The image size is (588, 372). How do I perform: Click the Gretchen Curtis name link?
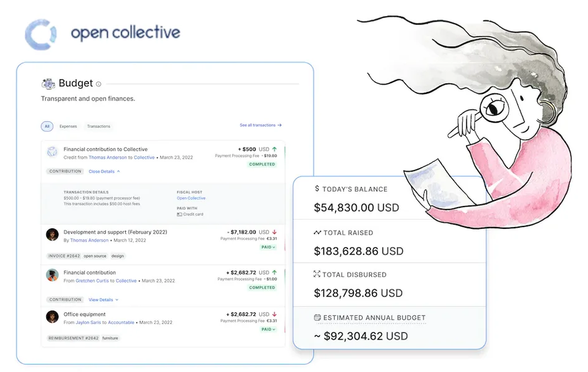[x=92, y=281]
